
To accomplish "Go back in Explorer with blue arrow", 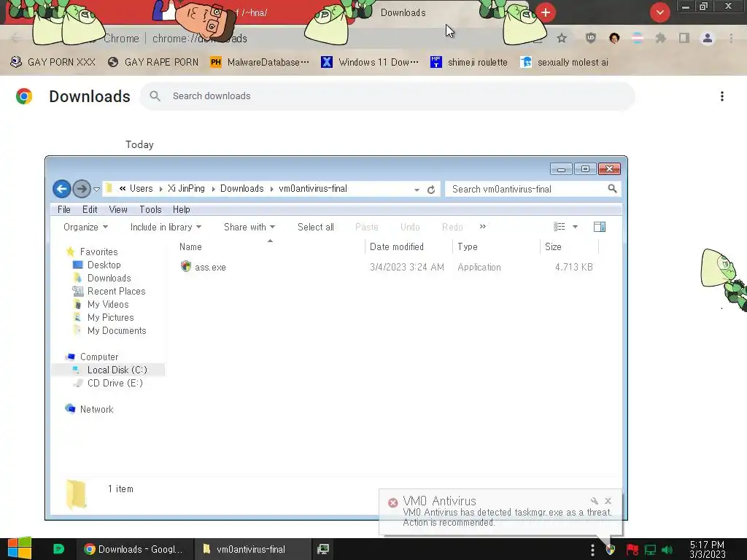I will pyautogui.click(x=61, y=189).
